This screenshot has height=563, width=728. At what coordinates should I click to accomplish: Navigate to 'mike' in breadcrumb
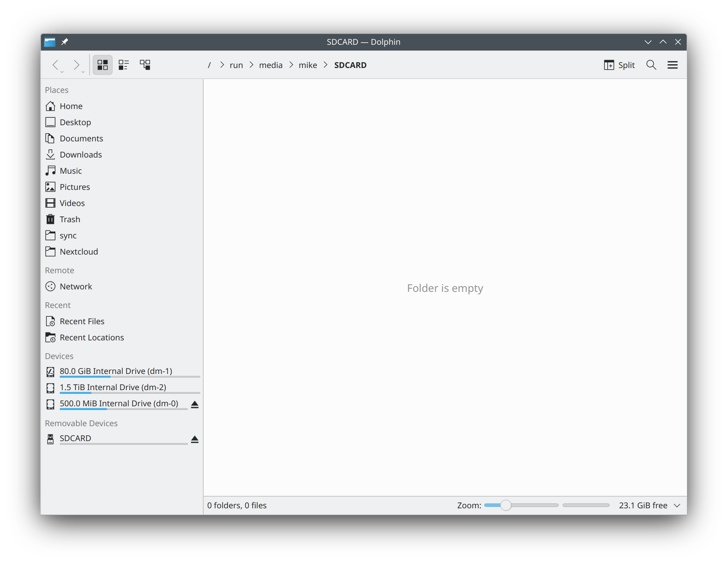(x=308, y=65)
